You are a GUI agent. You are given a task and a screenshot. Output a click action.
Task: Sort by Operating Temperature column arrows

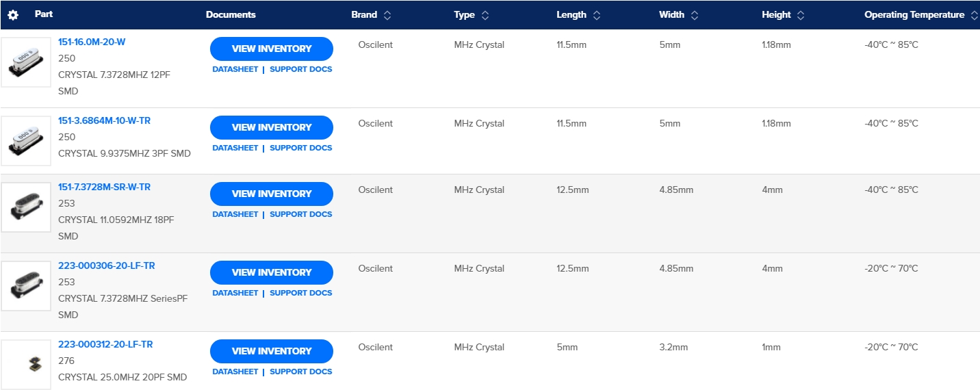[x=975, y=15]
